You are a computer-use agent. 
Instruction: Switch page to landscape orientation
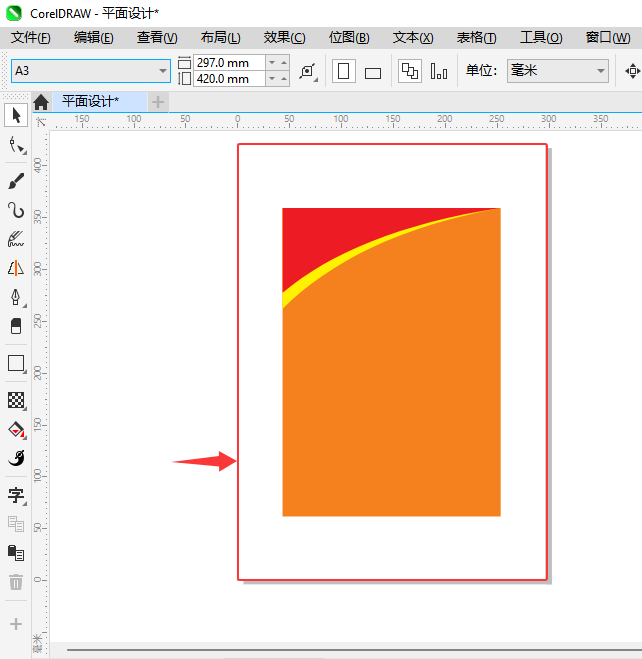[373, 73]
